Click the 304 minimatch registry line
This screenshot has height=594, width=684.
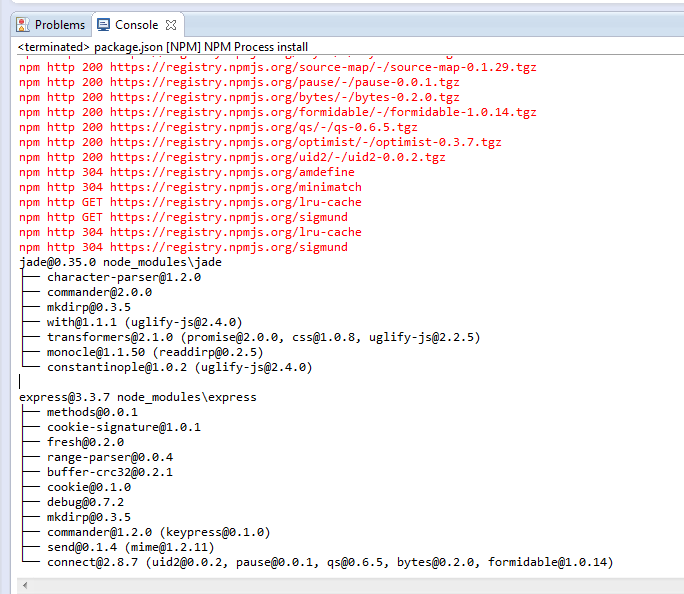pyautogui.click(x=190, y=187)
